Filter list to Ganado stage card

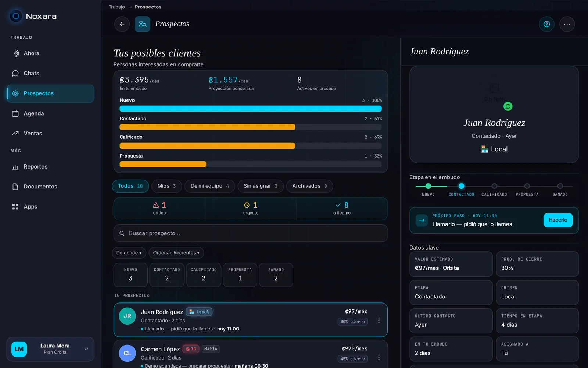tap(276, 275)
